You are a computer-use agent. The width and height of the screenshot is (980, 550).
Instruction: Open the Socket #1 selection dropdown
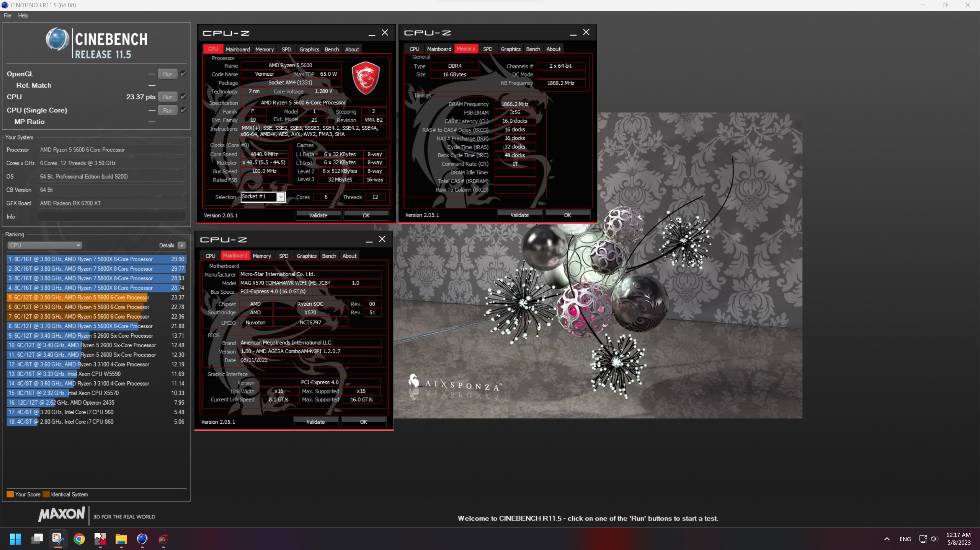coord(263,197)
